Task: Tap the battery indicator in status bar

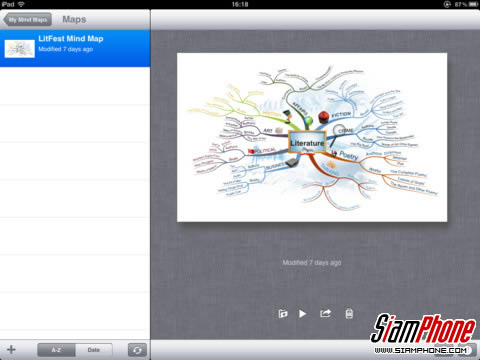Action: tap(474, 4)
